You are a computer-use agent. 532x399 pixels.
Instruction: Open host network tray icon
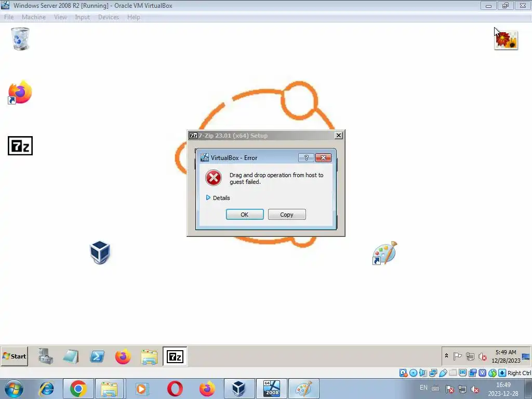coord(462,389)
